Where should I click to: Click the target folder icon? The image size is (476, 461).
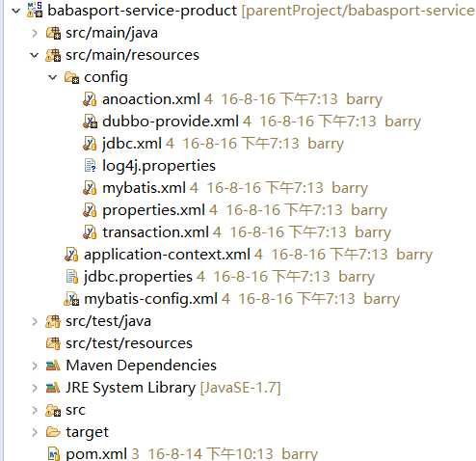[53, 432]
